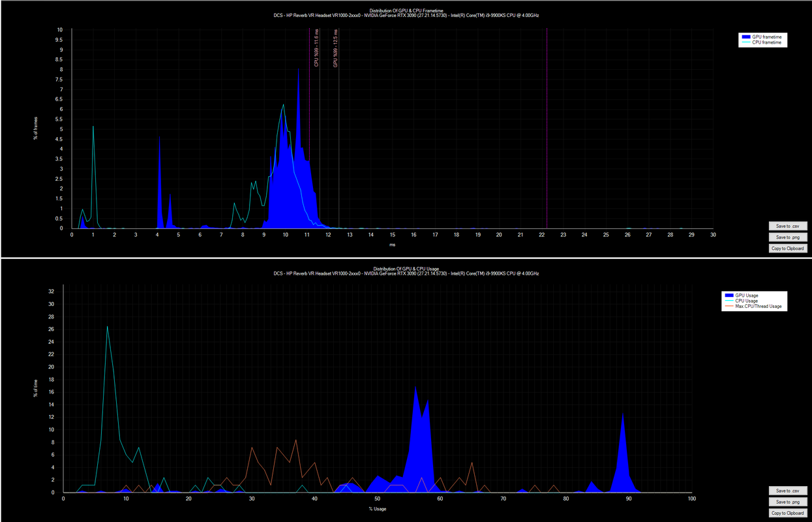This screenshot has height=522, width=812.
Task: Click the 'Distribution Of GPU & CPU Usage' title
Action: [x=406, y=268]
